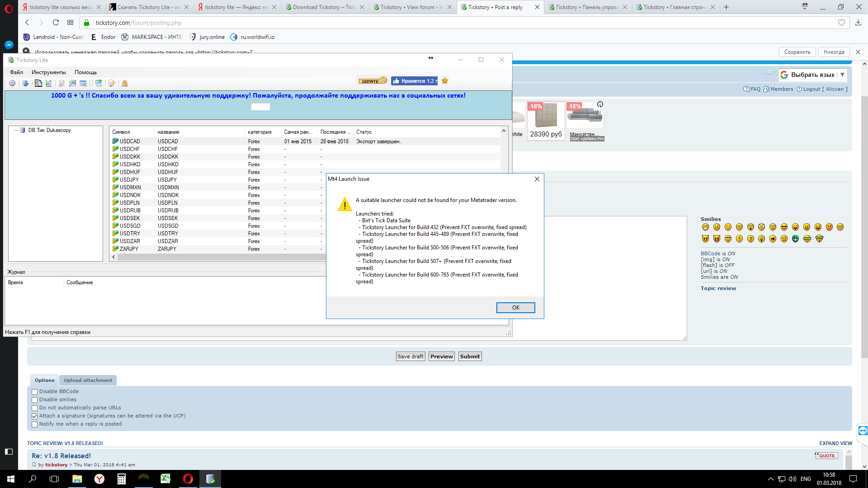The width and height of the screenshot is (868, 488).
Task: Tick Disable smilies checkbox
Action: [x=34, y=400]
